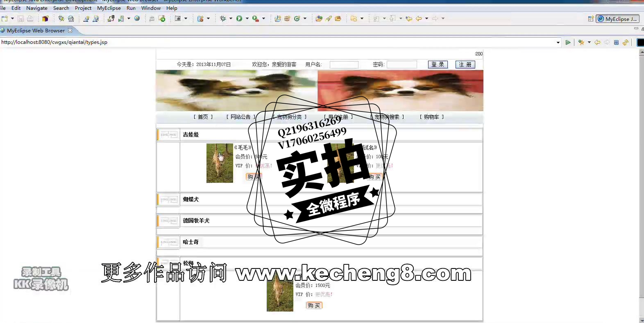Click the browser favorites star icon
644x323 pixels.
[581, 42]
